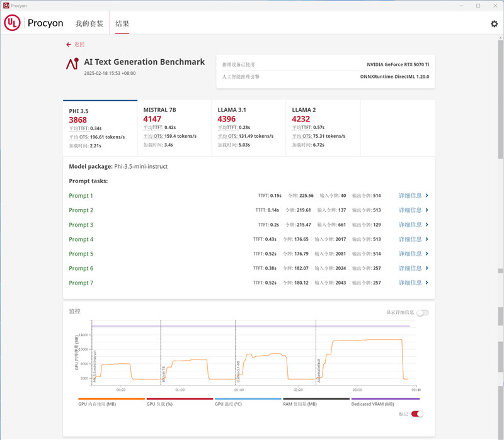The image size is (504, 440).
Task: Click the orange GPU 内存使用 legend swatch
Action: pos(112,398)
